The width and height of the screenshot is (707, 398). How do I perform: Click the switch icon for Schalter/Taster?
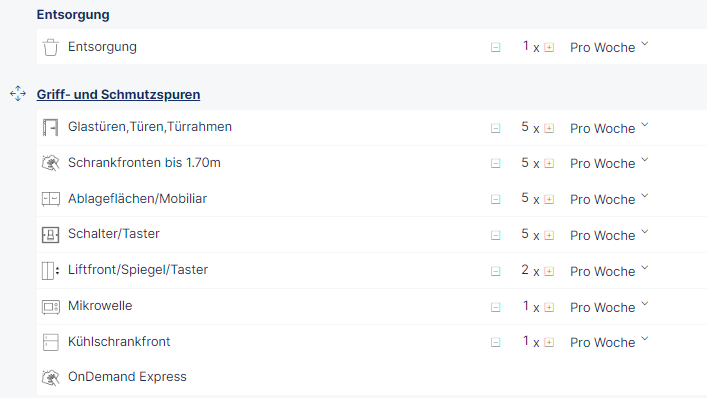click(x=50, y=235)
